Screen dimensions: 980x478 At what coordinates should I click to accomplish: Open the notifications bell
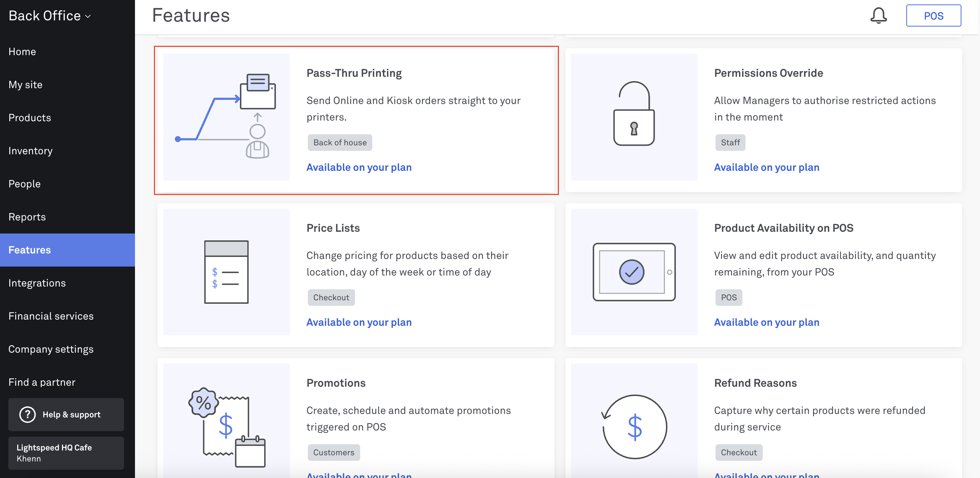point(878,15)
